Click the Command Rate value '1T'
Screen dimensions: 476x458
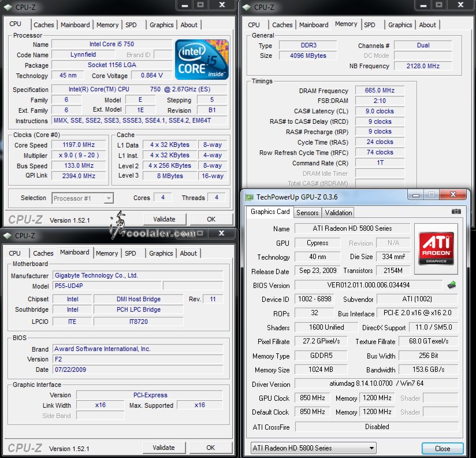(x=380, y=162)
